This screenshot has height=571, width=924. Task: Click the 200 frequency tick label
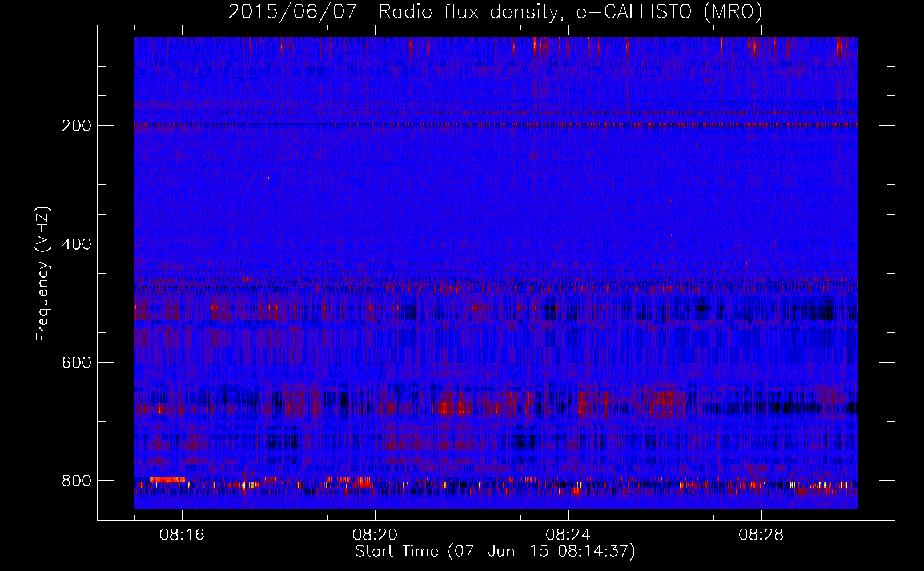pos(77,126)
